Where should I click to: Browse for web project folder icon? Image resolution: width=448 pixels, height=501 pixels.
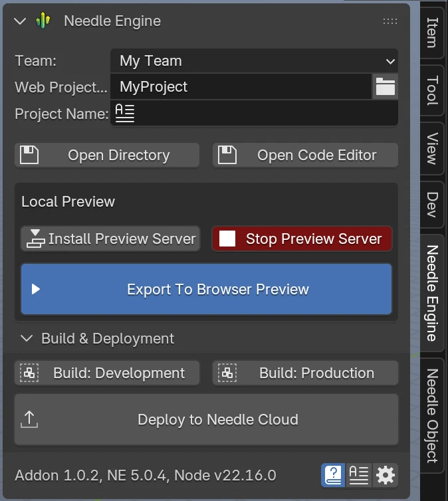point(386,86)
